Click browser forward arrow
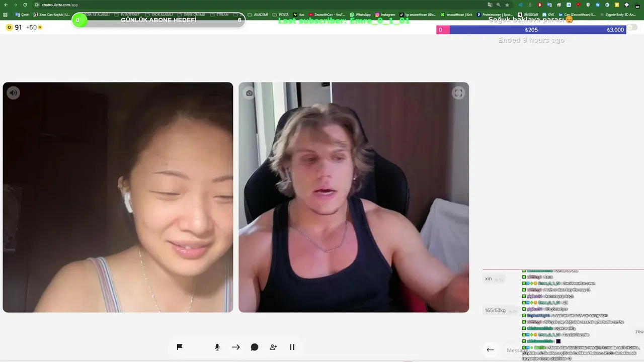This screenshot has width=644, height=362. [x=15, y=5]
